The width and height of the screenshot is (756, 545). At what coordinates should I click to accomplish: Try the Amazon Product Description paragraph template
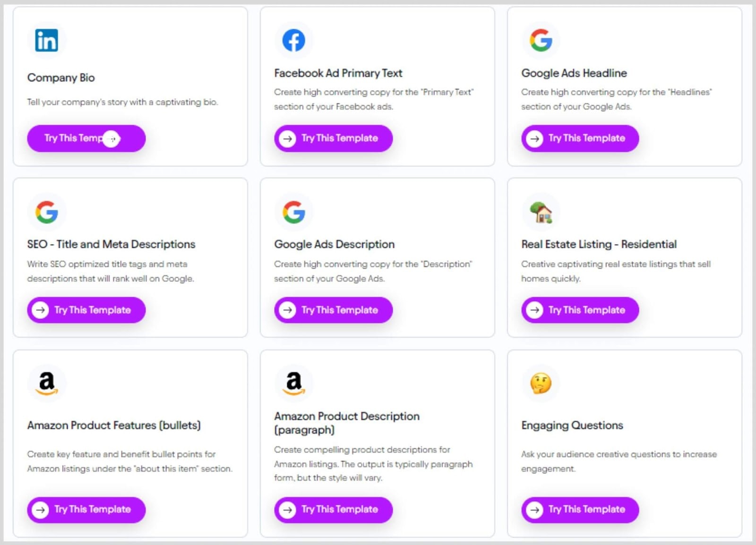[x=333, y=510]
